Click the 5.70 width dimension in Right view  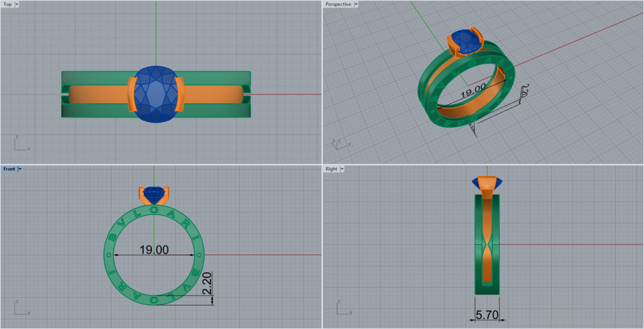tap(487, 315)
